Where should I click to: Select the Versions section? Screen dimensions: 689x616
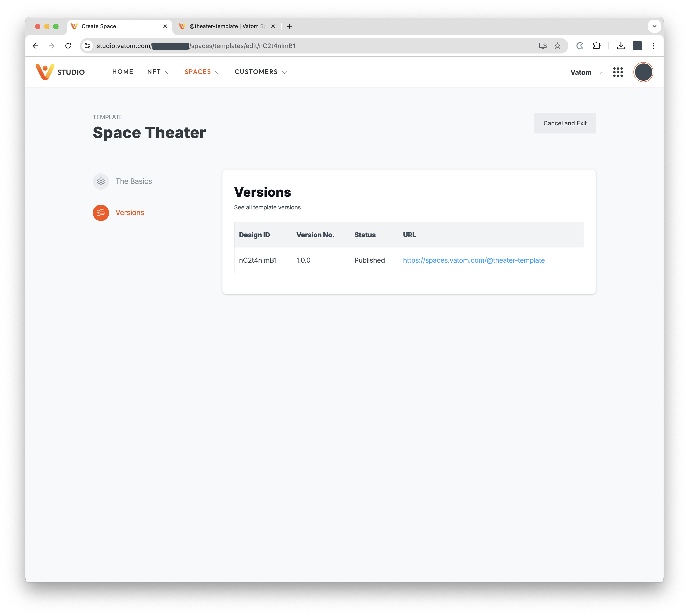[119, 213]
